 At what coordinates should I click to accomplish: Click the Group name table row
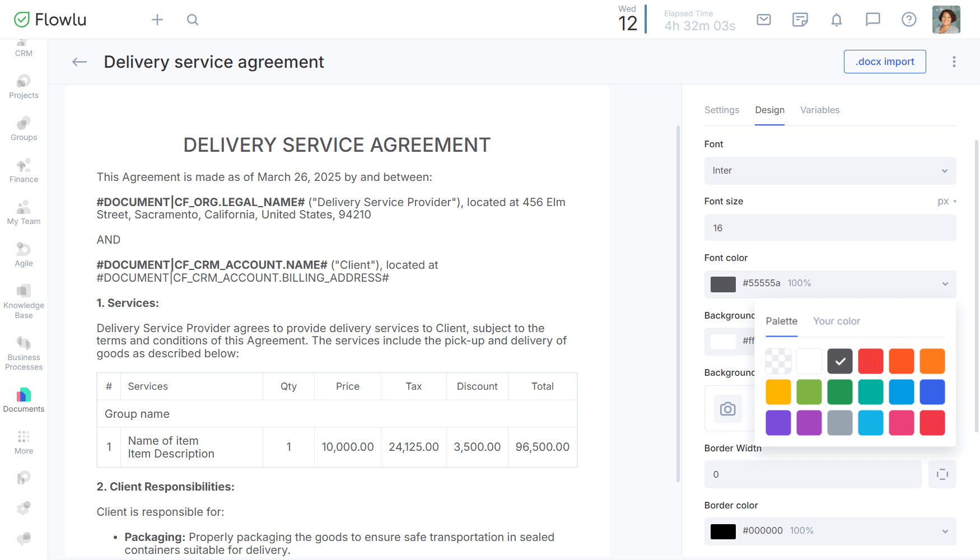337,414
